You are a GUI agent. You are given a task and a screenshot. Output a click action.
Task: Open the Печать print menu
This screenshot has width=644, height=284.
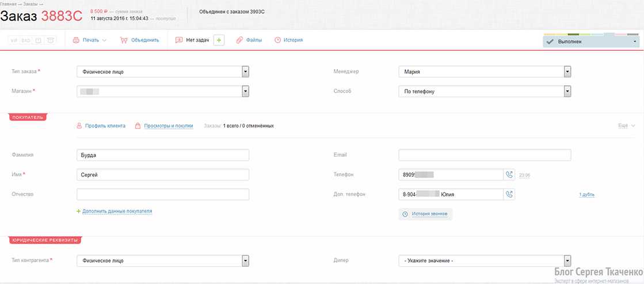(x=90, y=40)
